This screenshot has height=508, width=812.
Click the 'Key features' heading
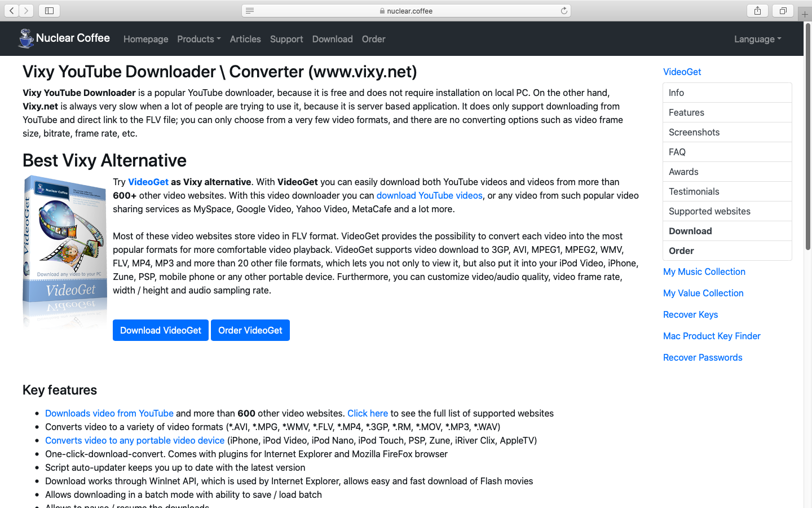pos(60,390)
